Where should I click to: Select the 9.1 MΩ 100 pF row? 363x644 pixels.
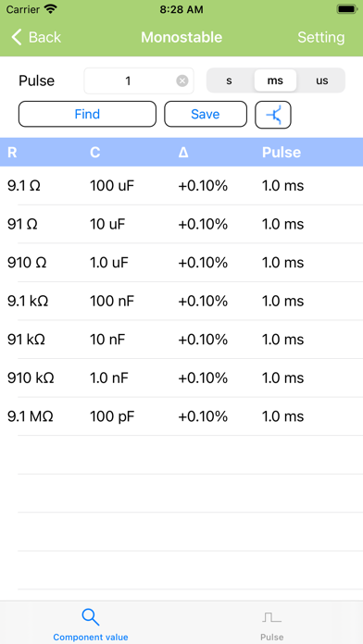(181, 417)
